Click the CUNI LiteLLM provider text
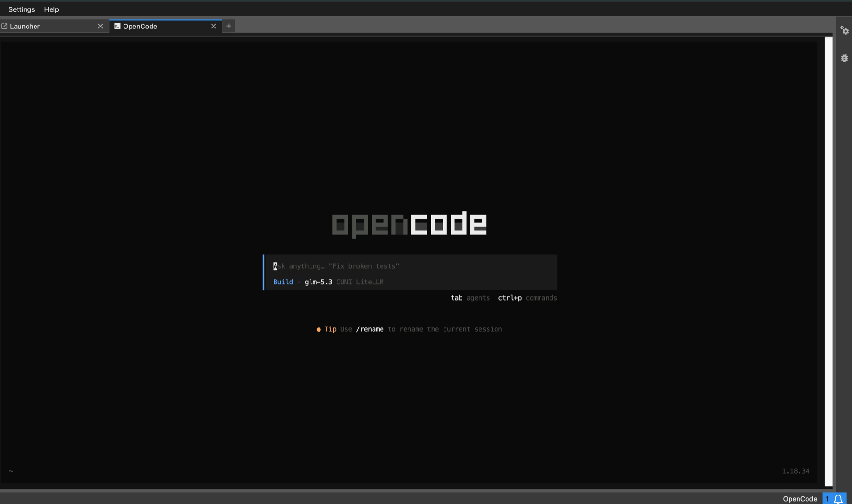The width and height of the screenshot is (852, 504). [360, 282]
